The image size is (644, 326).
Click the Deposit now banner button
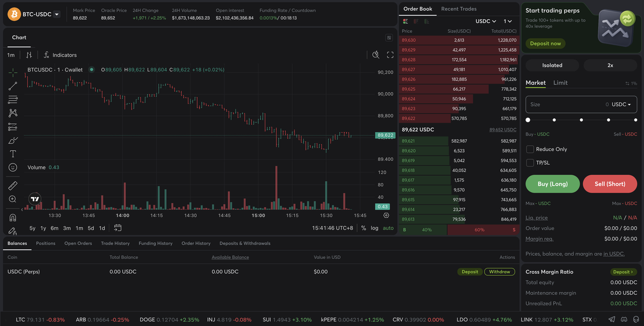click(545, 43)
